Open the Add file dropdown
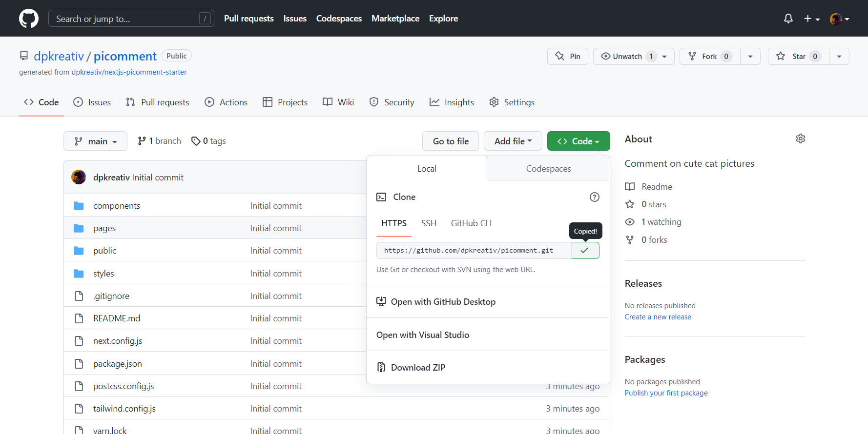 coord(513,141)
